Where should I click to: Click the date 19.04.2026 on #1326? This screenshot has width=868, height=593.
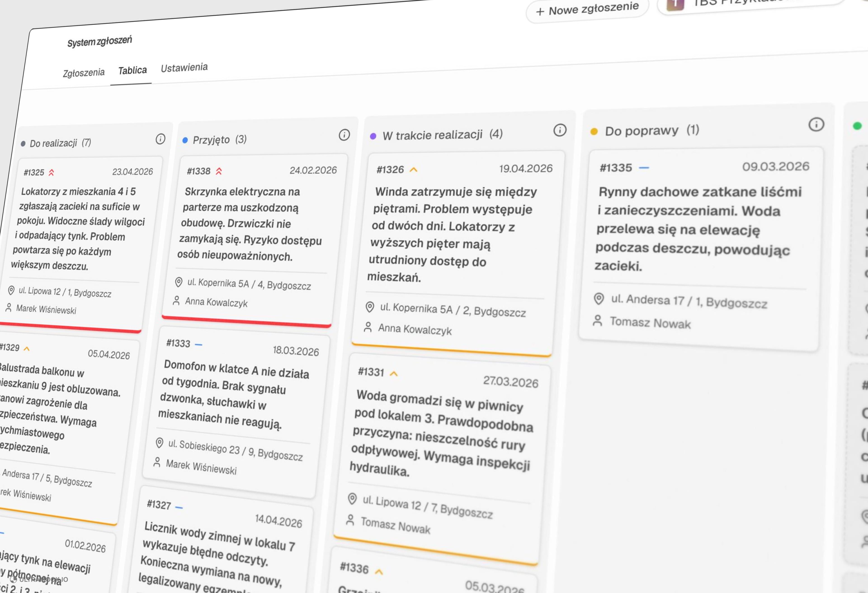click(526, 168)
